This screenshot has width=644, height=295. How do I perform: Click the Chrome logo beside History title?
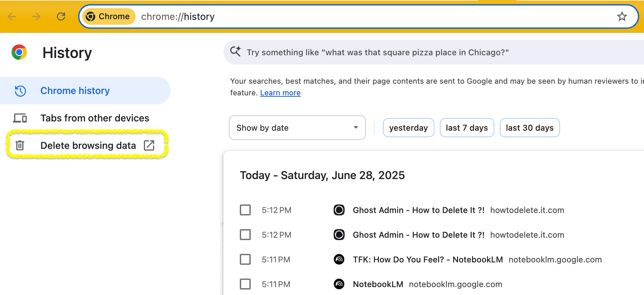click(x=19, y=52)
